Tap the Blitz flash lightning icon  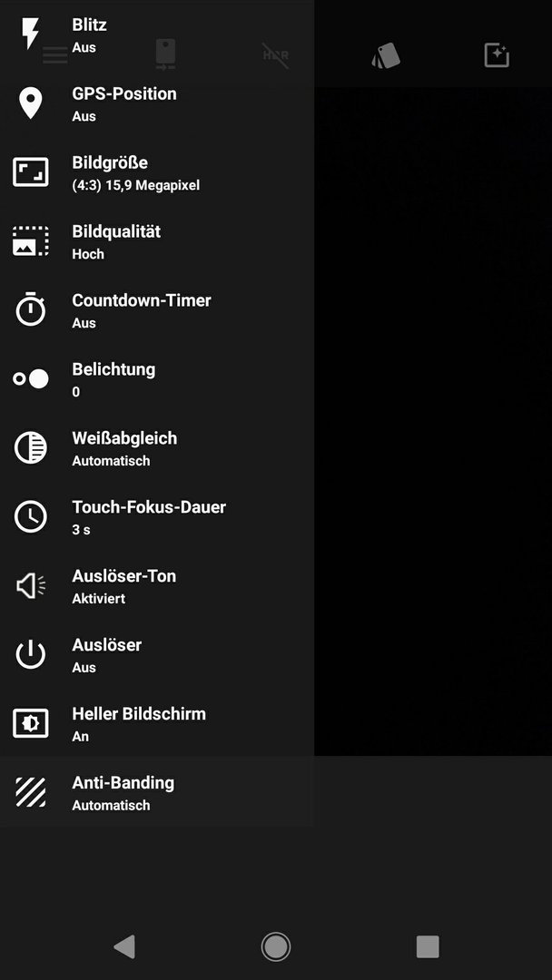[x=31, y=34]
